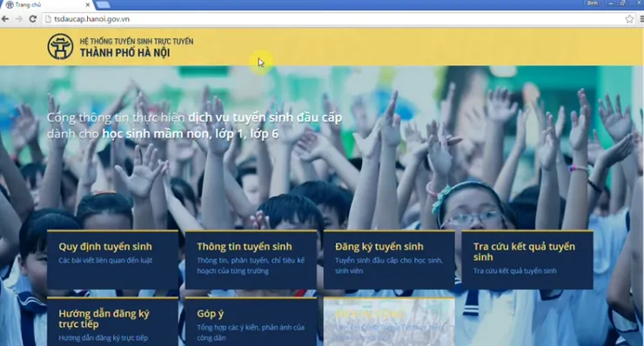Click the Thành phố Hà Nội header title
The image size is (644, 346).
(x=124, y=52)
